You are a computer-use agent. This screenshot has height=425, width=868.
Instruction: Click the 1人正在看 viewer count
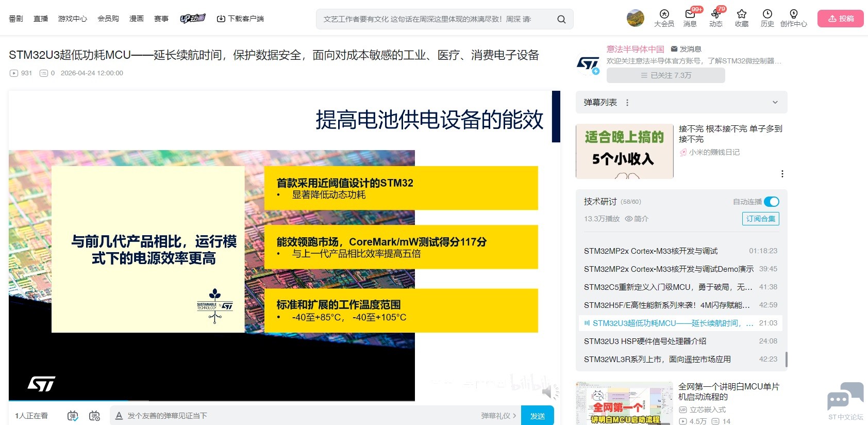click(x=31, y=416)
